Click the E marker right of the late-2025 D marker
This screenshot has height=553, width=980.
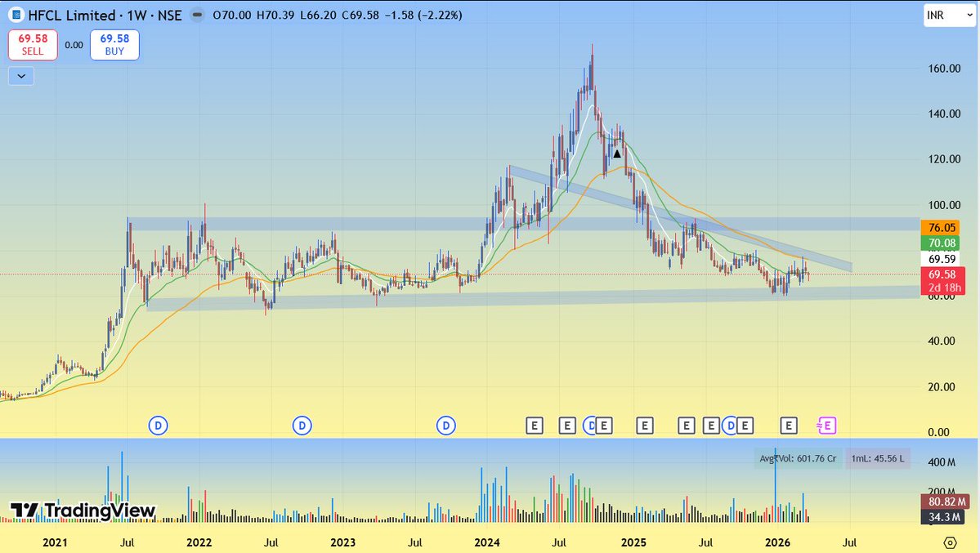point(745,426)
